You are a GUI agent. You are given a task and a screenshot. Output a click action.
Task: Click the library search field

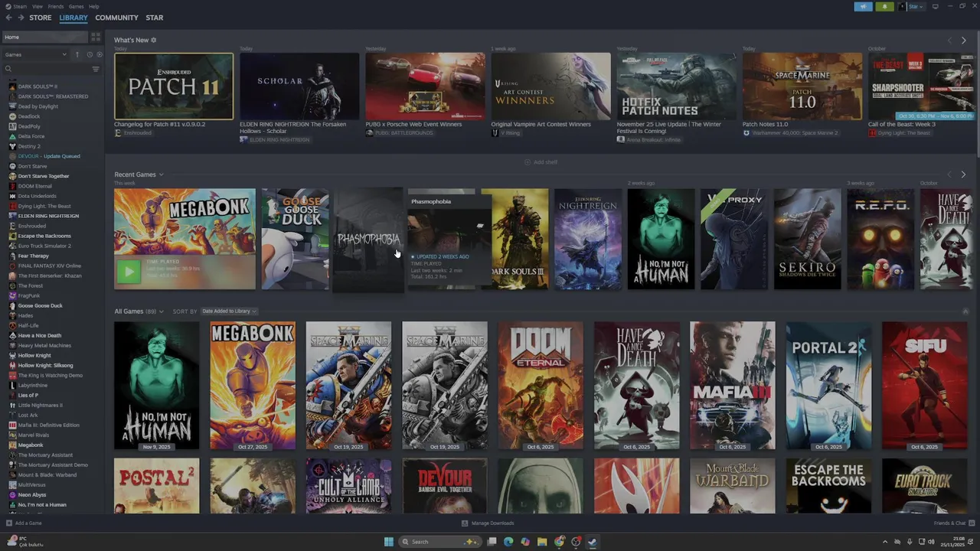[x=46, y=69]
